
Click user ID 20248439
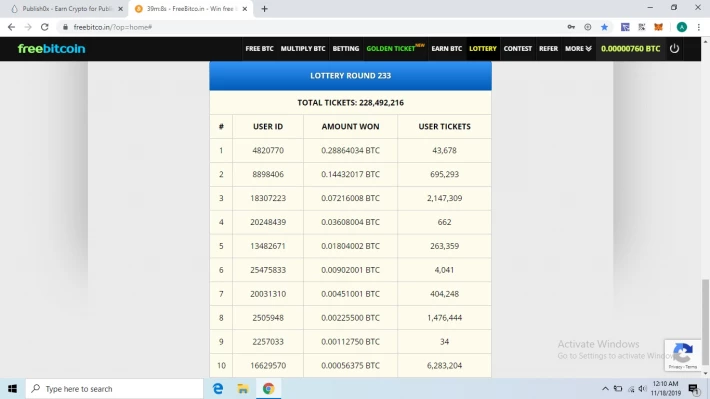point(268,222)
